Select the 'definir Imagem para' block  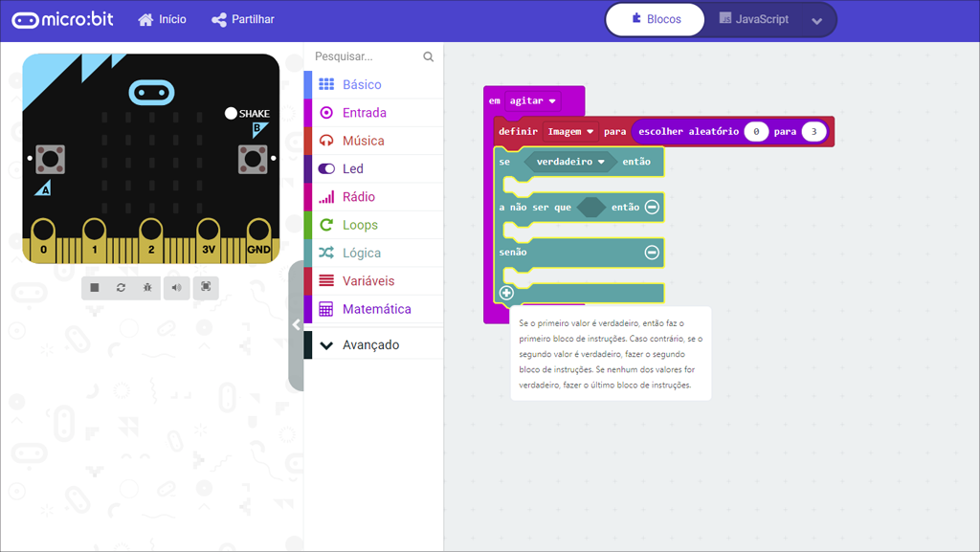518,131
